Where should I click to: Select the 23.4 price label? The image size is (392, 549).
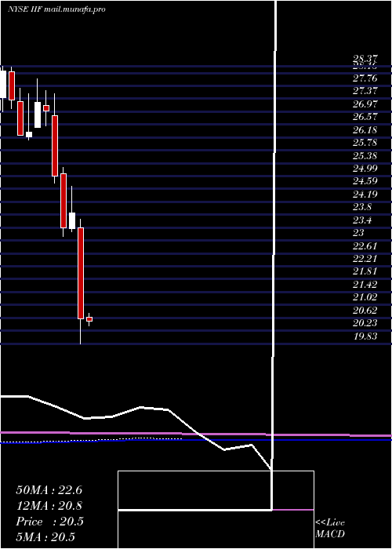click(x=362, y=220)
